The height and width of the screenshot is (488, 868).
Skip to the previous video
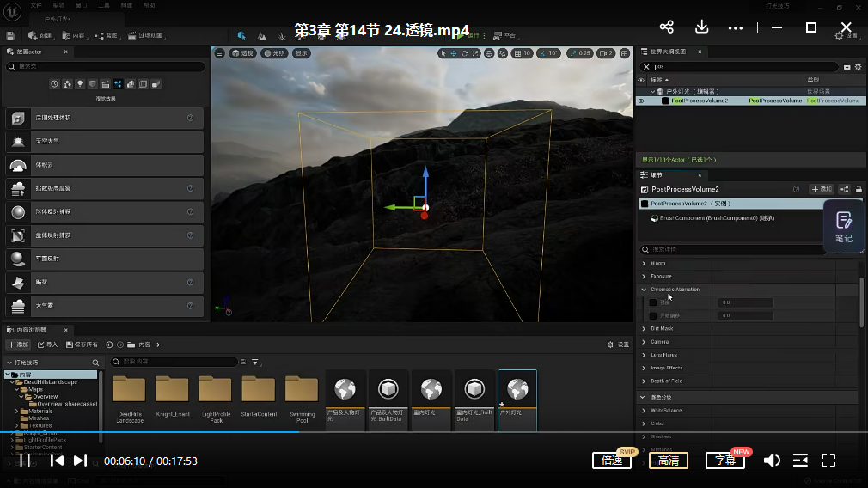click(x=57, y=461)
